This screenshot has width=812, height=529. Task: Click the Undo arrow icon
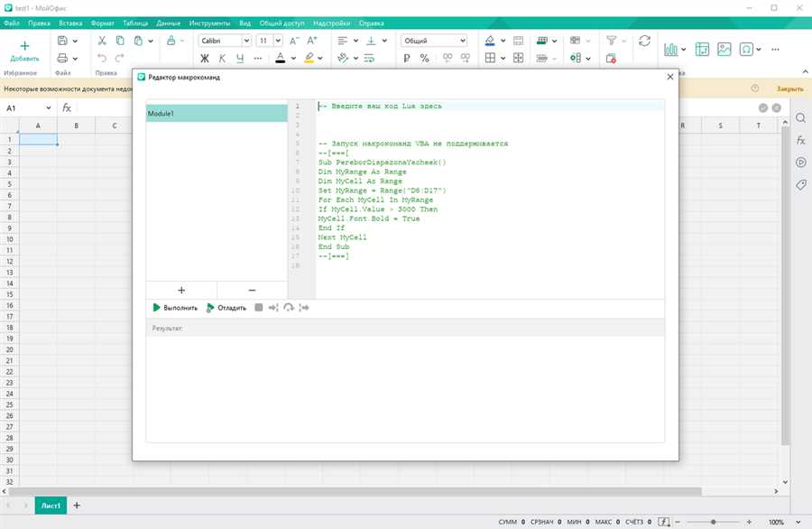tap(102, 58)
